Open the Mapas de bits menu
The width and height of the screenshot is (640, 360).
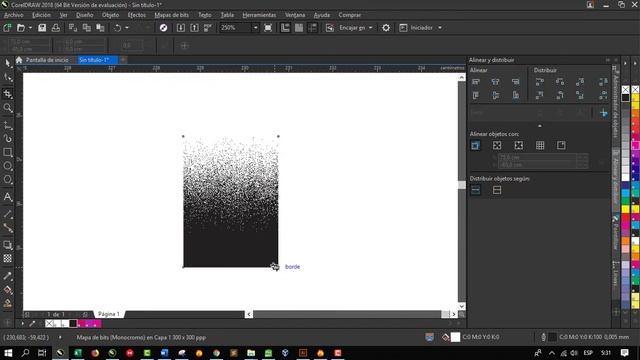tap(171, 15)
